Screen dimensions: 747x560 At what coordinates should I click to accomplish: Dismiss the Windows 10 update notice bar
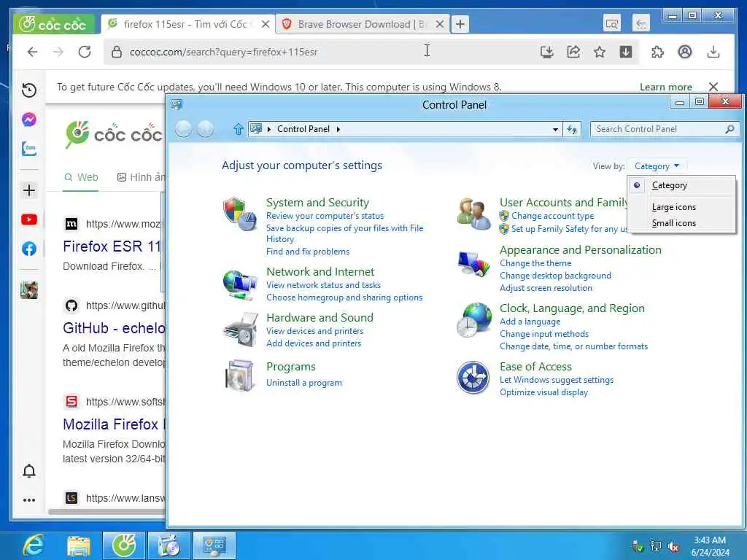tap(713, 87)
